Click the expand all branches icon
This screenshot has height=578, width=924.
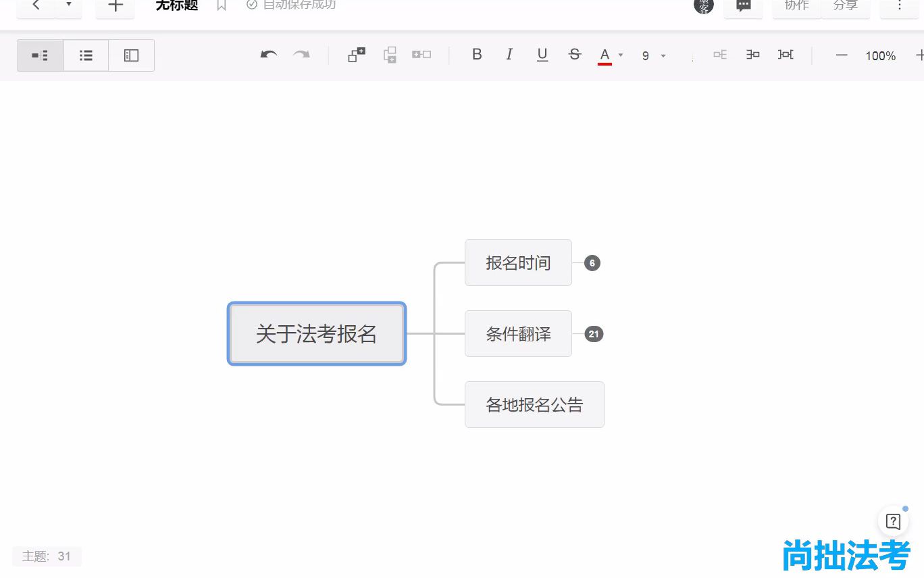786,55
